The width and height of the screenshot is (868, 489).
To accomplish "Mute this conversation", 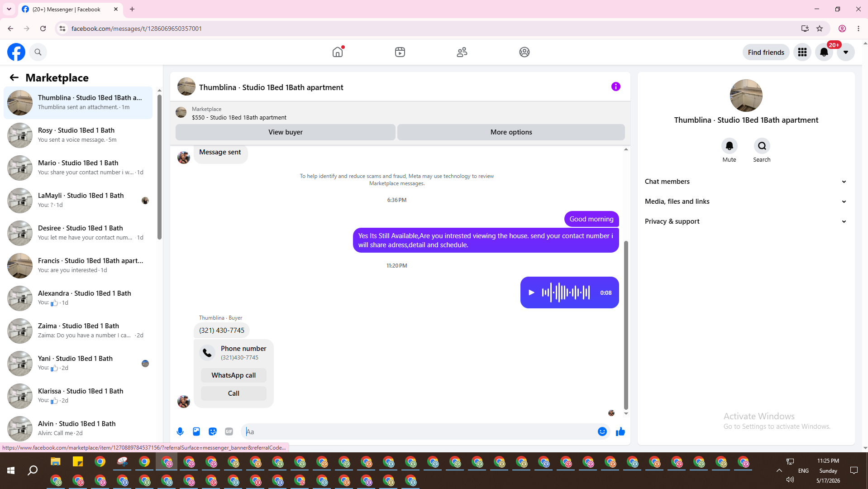I will click(x=730, y=146).
